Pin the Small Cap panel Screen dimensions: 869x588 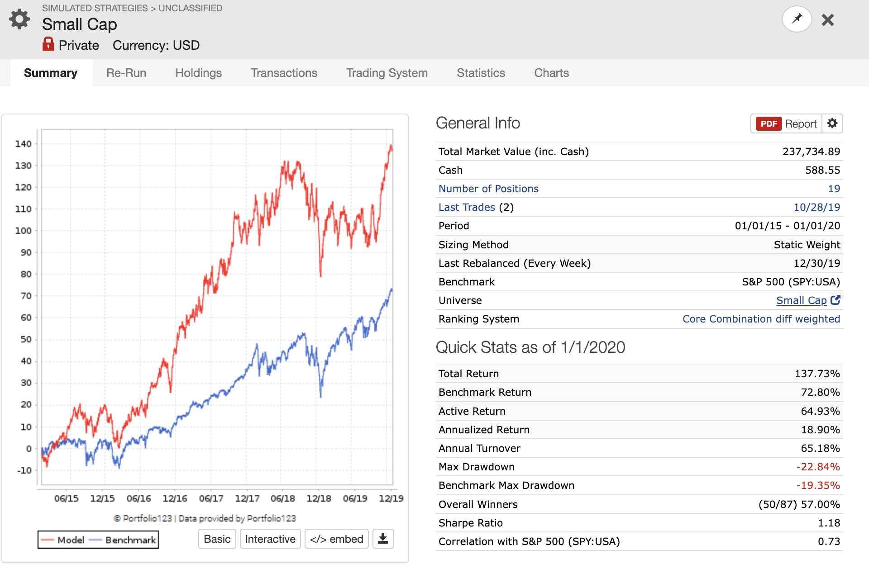(x=797, y=19)
